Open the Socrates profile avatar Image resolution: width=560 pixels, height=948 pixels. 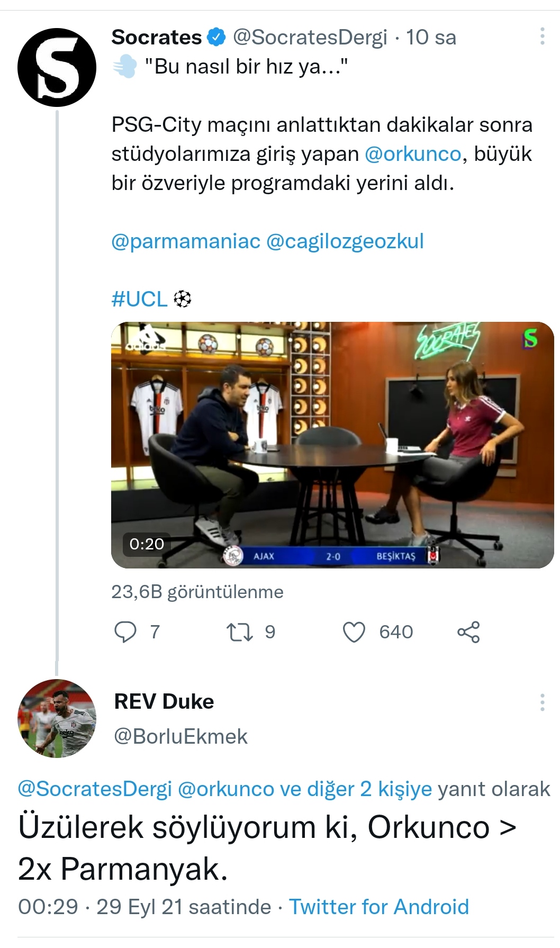[x=57, y=68]
